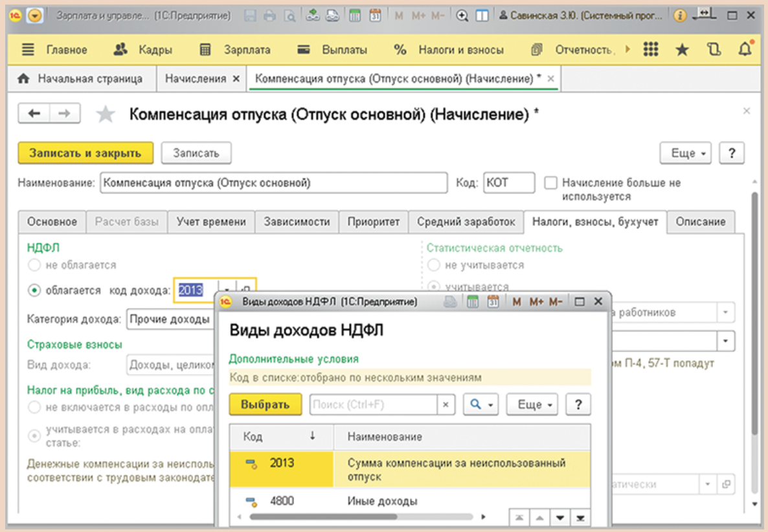Switch to the 'Средний заработок' tab
Image resolution: width=768 pixels, height=532 pixels.
coord(466,221)
